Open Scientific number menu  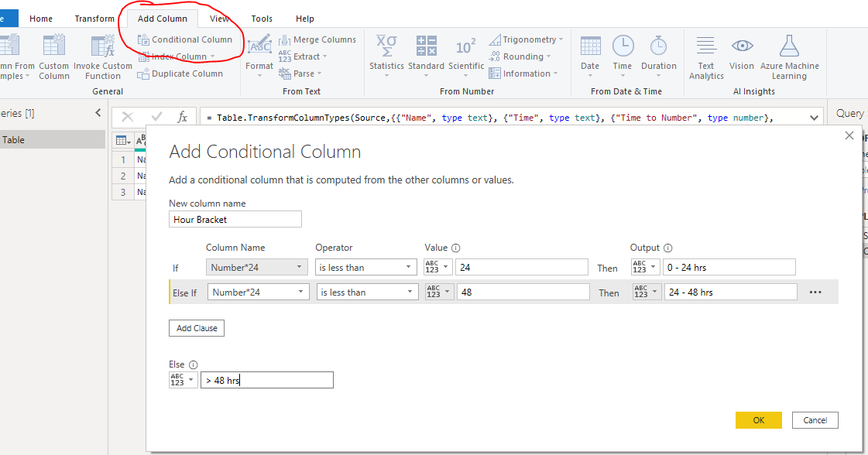(x=466, y=56)
